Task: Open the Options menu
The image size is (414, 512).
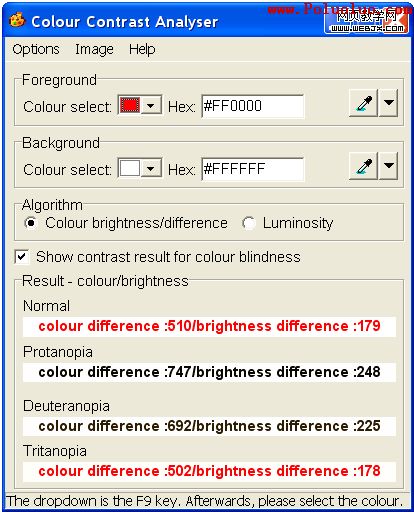Action: [x=36, y=49]
